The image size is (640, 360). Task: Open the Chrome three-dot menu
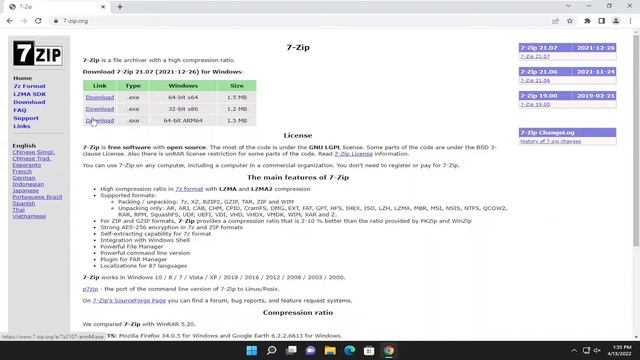[x=630, y=21]
